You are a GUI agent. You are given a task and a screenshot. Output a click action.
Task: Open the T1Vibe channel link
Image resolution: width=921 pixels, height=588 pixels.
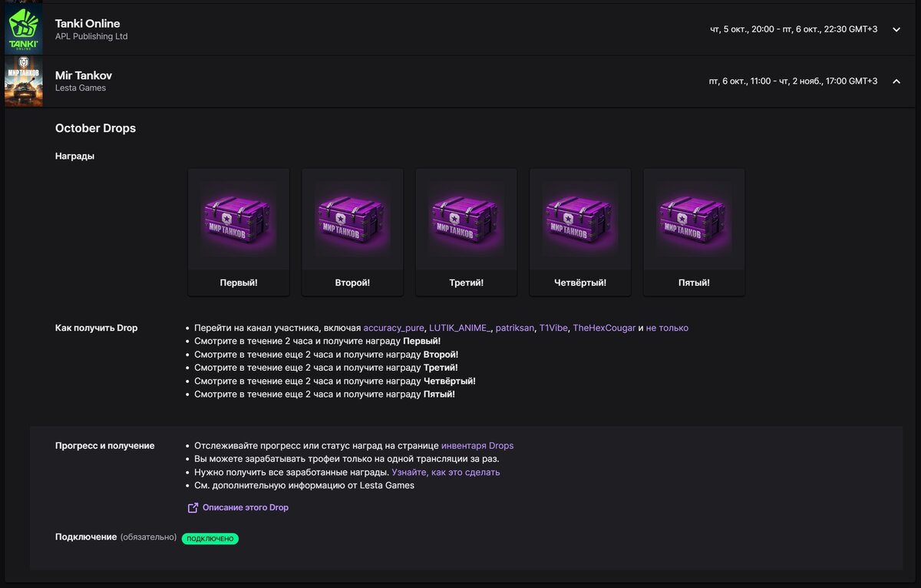point(553,328)
